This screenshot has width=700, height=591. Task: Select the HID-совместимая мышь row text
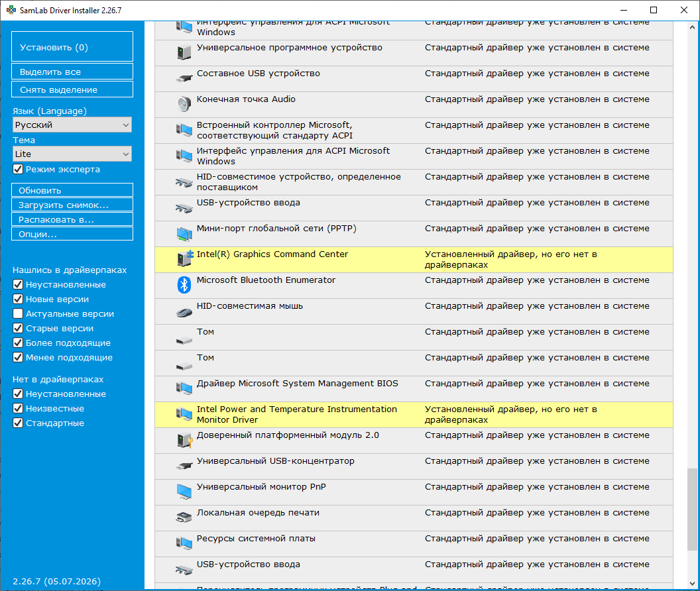point(250,305)
